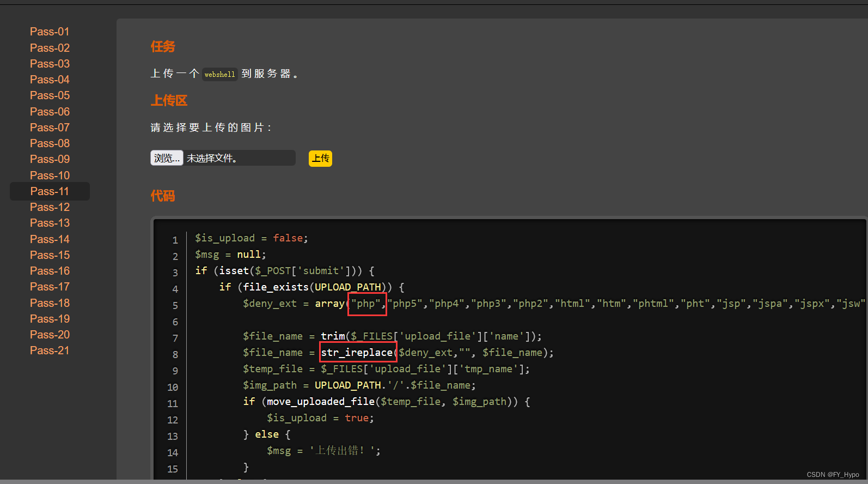This screenshot has height=484, width=868.
Task: Click the $temp_file variable on line 9
Action: (273, 369)
